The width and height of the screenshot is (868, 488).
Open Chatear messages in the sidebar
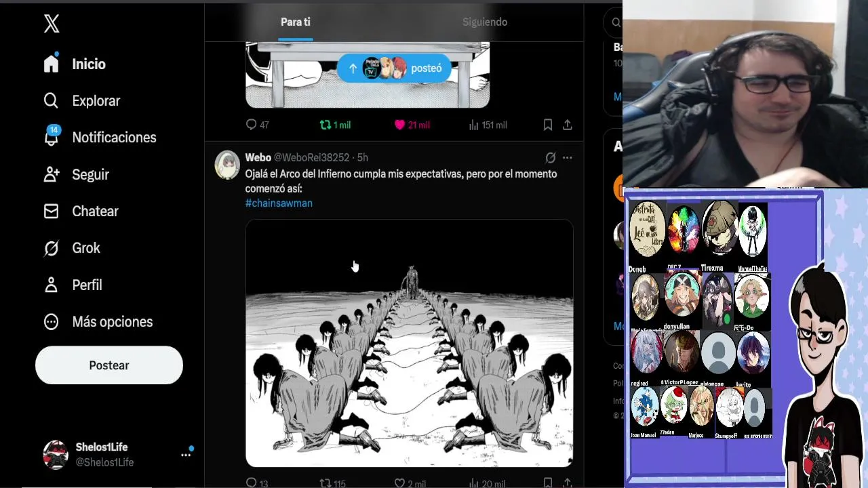(x=81, y=211)
